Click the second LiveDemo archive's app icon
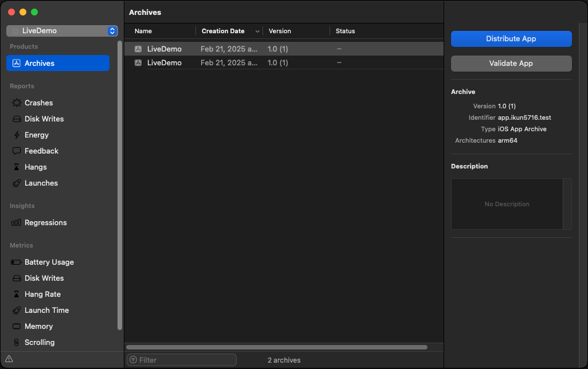The image size is (588, 369). pos(138,62)
